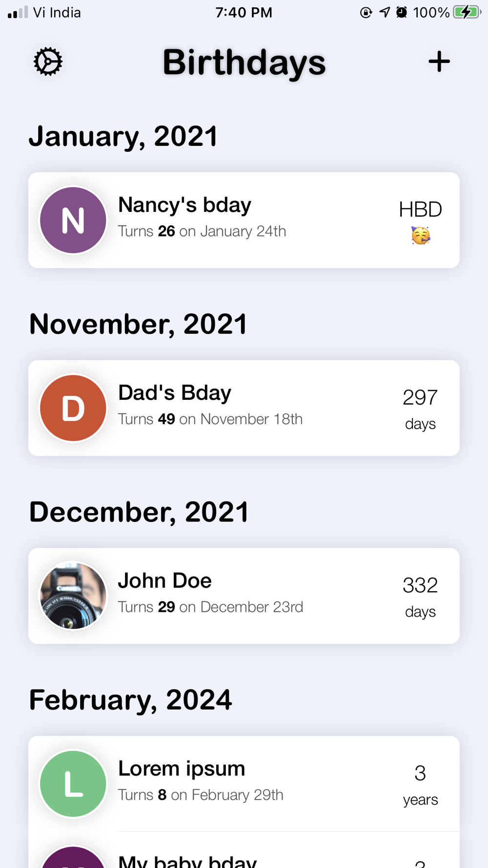Image resolution: width=488 pixels, height=868 pixels.
Task: Tap the party face emoji under HBD
Action: (x=420, y=236)
